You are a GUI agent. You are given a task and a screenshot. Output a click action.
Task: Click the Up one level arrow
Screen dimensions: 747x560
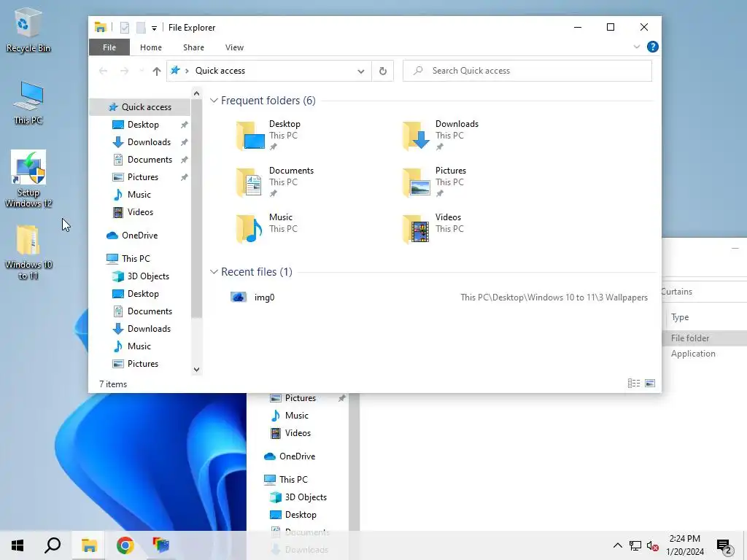(x=156, y=71)
